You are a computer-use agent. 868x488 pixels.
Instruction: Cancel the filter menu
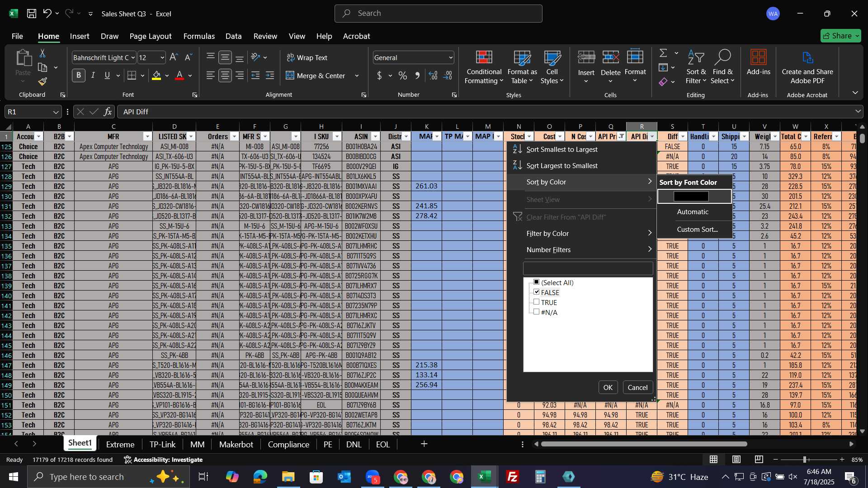(x=637, y=387)
